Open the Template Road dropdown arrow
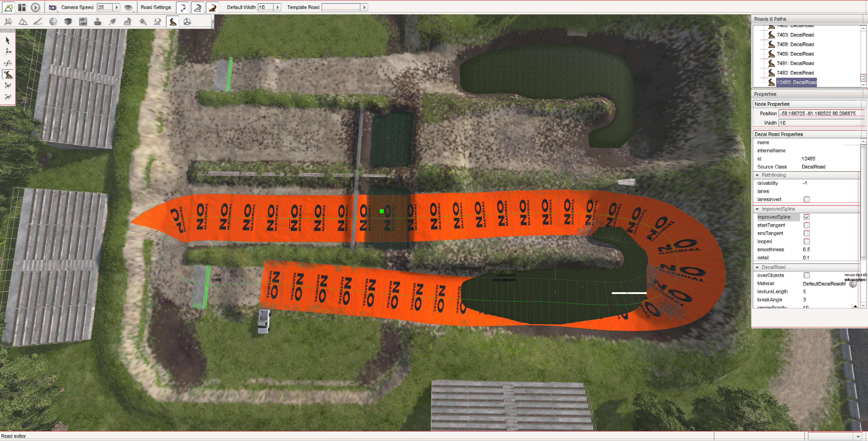Screen dimensions: 868x441 click(x=364, y=7)
